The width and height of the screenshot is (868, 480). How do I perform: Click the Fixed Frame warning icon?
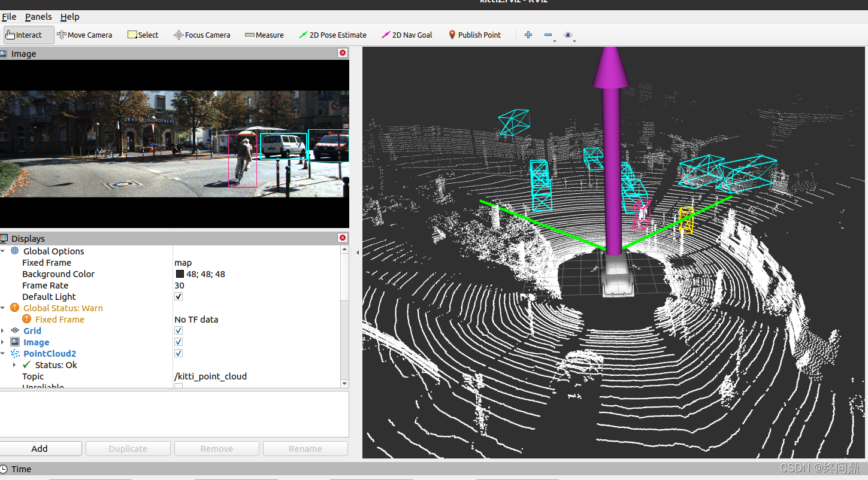(x=26, y=319)
